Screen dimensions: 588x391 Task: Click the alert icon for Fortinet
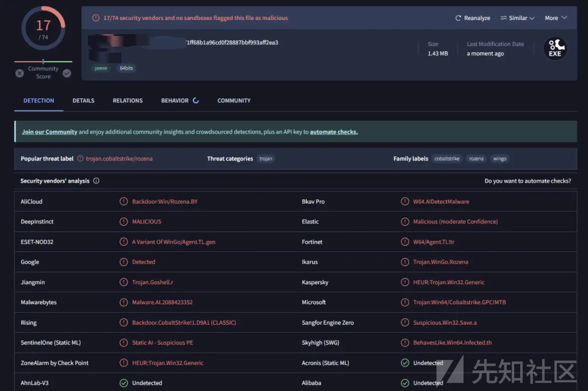405,242
